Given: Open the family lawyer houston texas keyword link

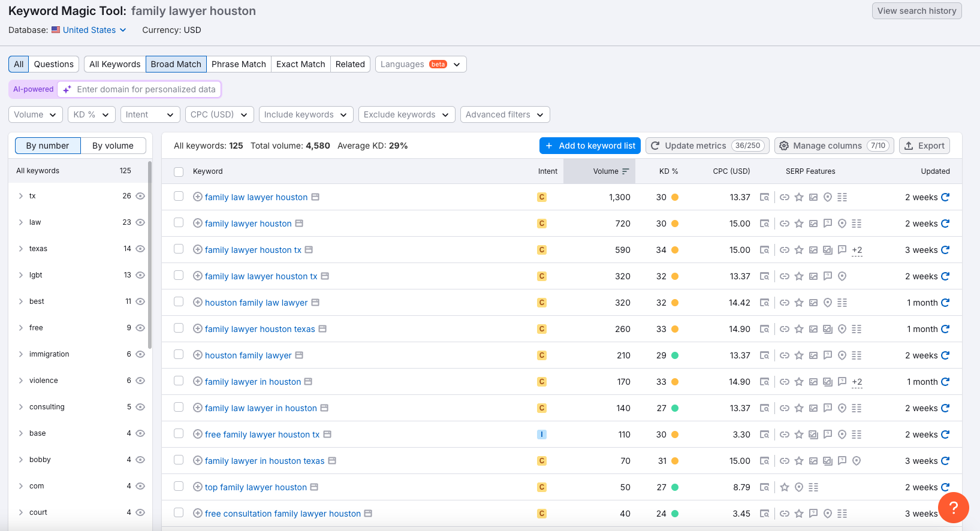Looking at the screenshot, I should (260, 329).
